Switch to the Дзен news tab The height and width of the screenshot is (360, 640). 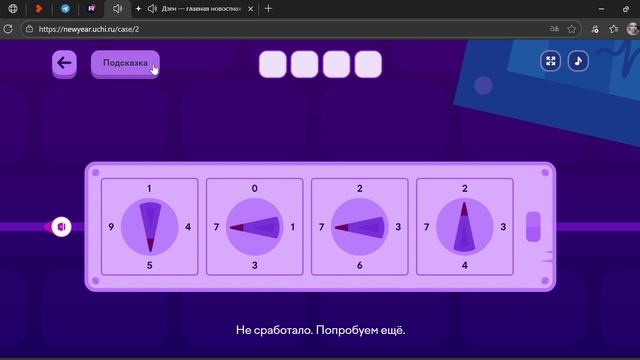pos(201,9)
